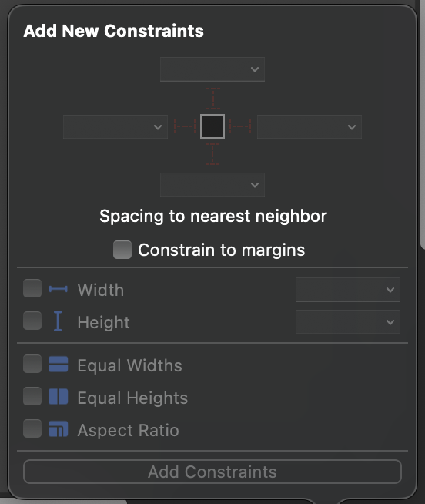Activate the bottom spacing constraint strut
The height and width of the screenshot is (504, 425).
point(212,154)
